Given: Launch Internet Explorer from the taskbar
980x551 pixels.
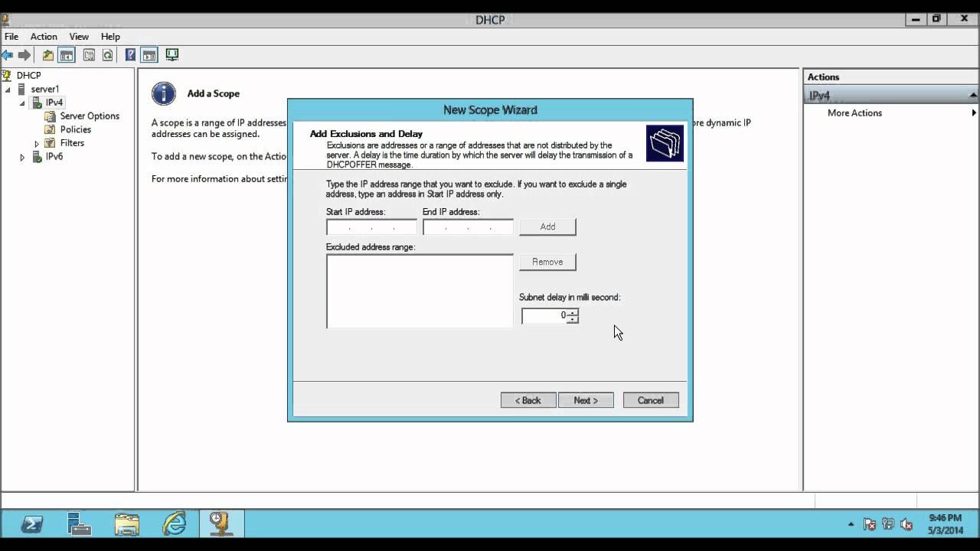Looking at the screenshot, I should [x=175, y=523].
